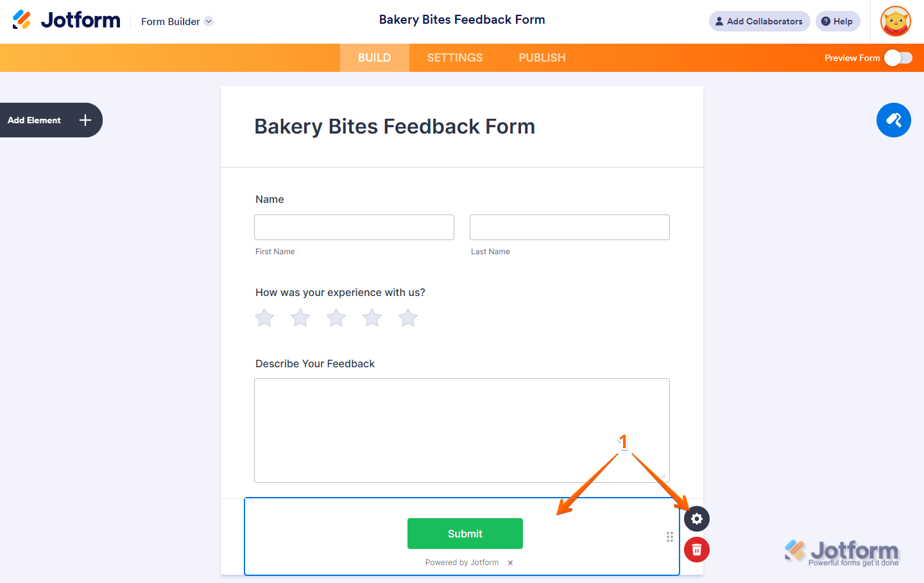The width and height of the screenshot is (924, 583).
Task: Click the user avatar profile picture
Action: pos(896,22)
